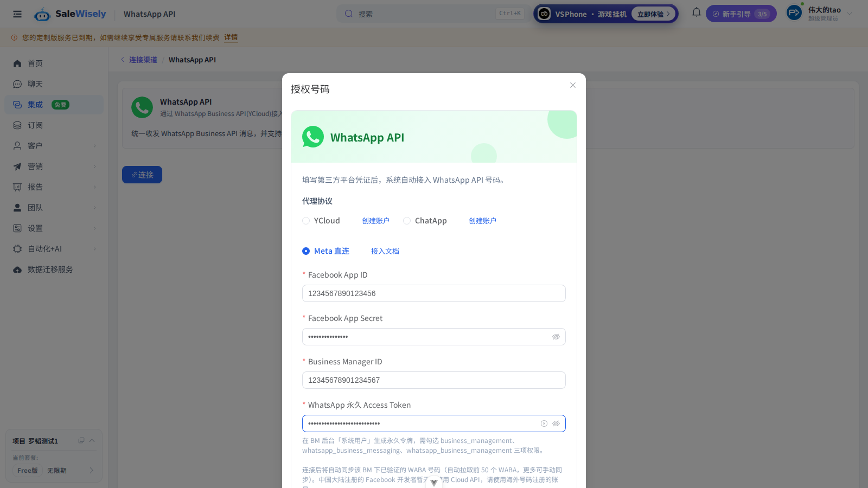
Task: Open the 订阅 sidebar item
Action: click(x=54, y=125)
